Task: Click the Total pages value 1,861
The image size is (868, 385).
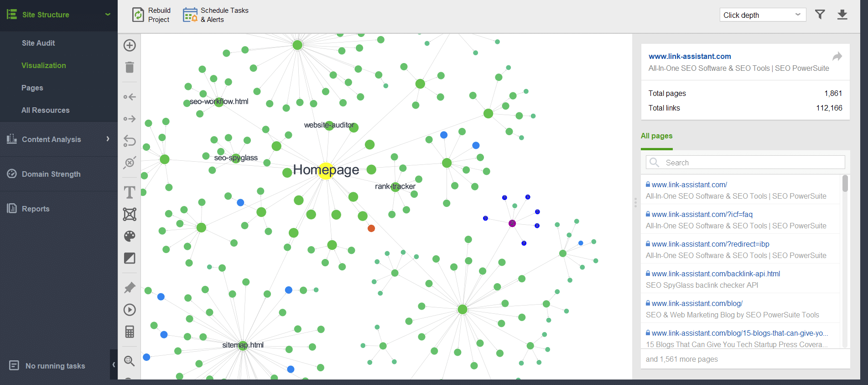Action: 833,93
